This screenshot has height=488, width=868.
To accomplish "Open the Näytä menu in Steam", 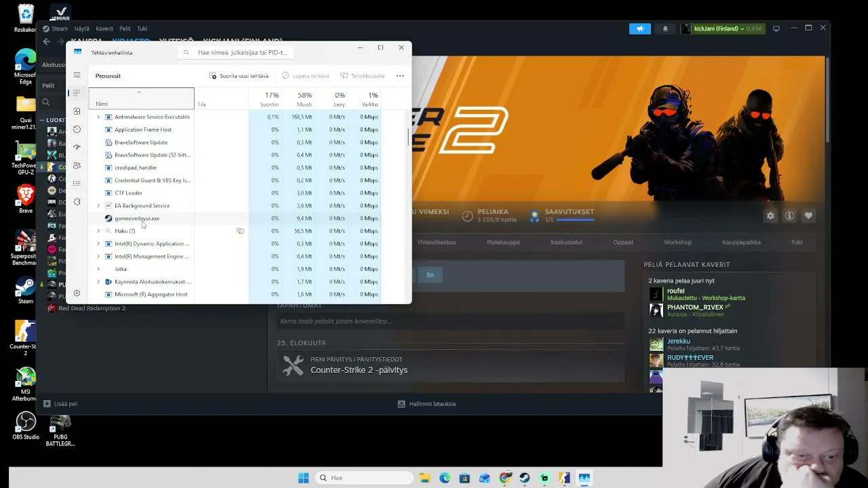I will pos(81,28).
